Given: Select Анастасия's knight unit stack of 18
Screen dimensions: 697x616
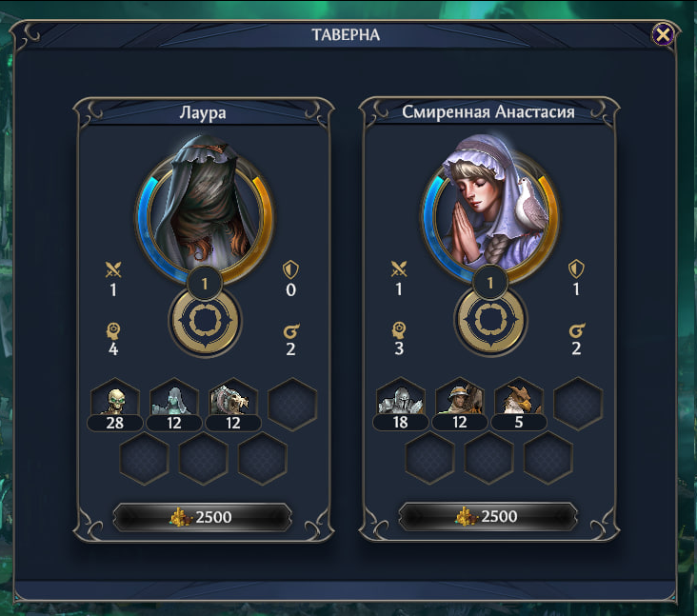Looking at the screenshot, I should click(x=401, y=404).
